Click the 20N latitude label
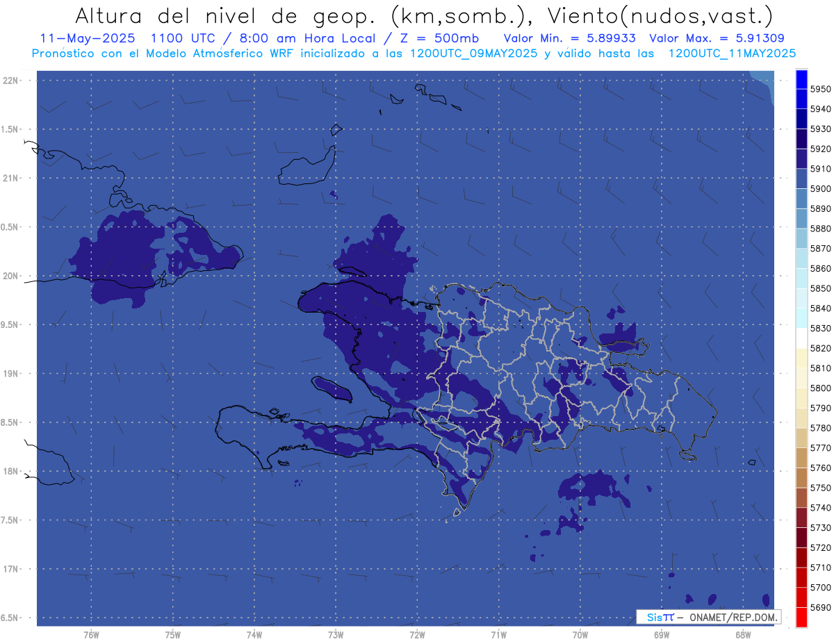Screen dimensions: 834x644 point(12,276)
